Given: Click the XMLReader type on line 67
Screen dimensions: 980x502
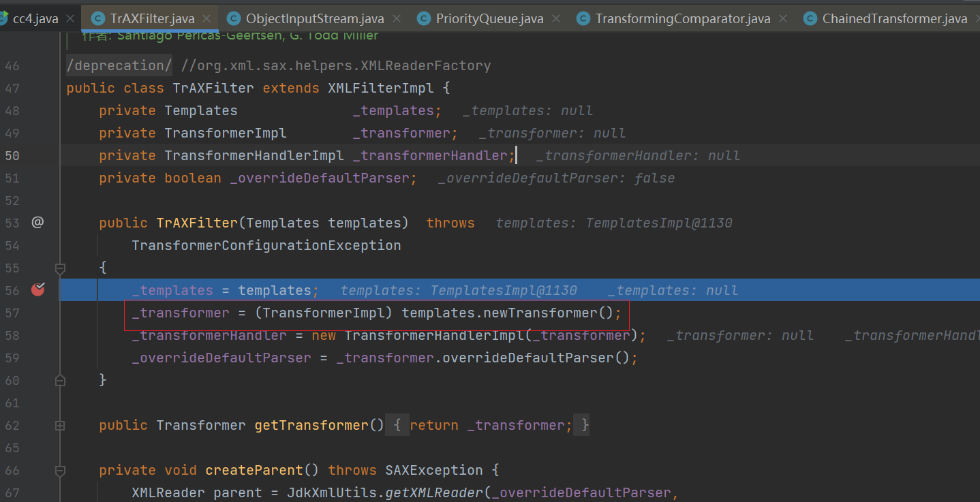Looking at the screenshot, I should point(168,492).
